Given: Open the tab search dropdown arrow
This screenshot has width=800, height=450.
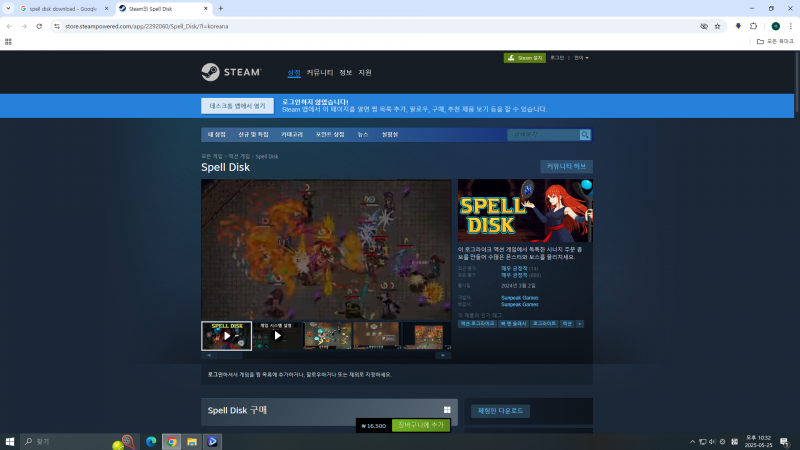Looking at the screenshot, I should point(8,9).
